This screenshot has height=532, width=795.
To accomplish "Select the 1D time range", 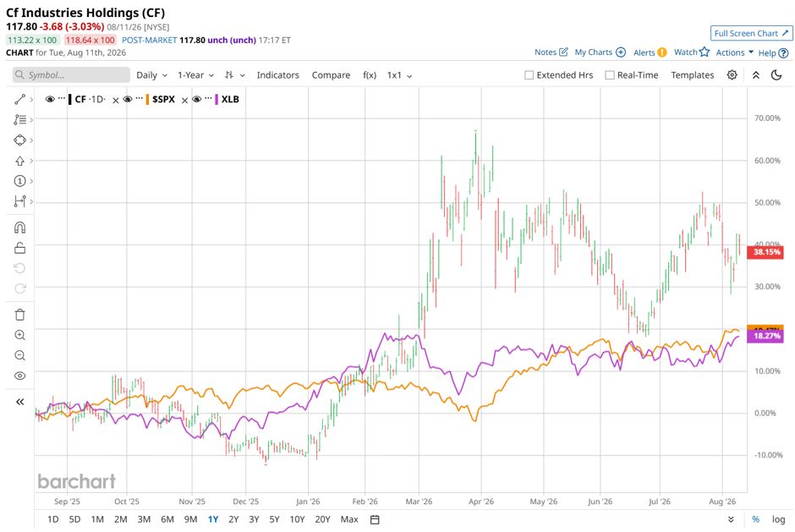I will (52, 519).
